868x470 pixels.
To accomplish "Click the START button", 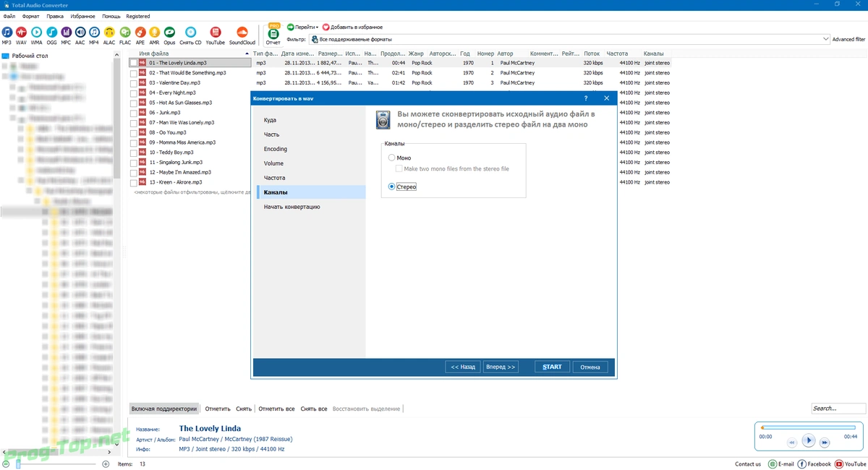I will (x=553, y=367).
